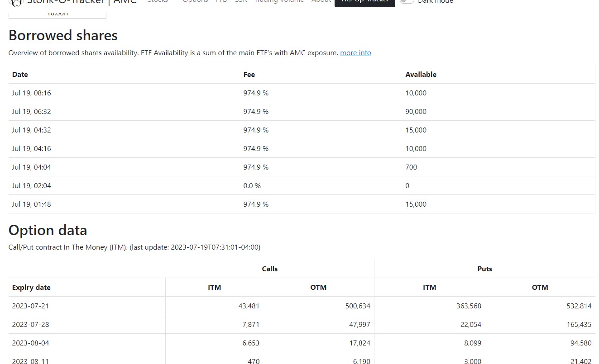Follow the "more info" link

tap(355, 53)
